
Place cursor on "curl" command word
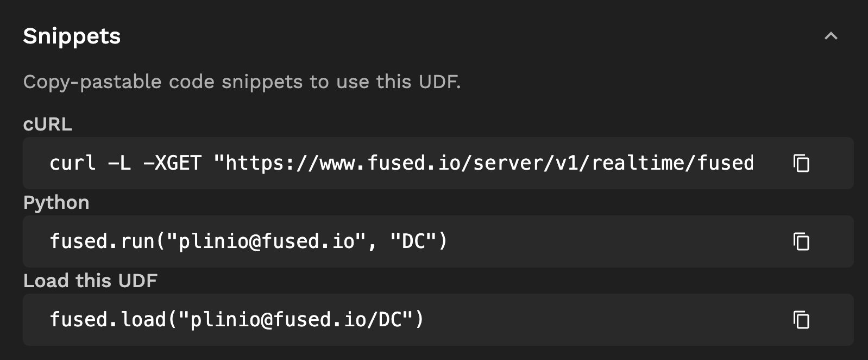click(x=72, y=163)
